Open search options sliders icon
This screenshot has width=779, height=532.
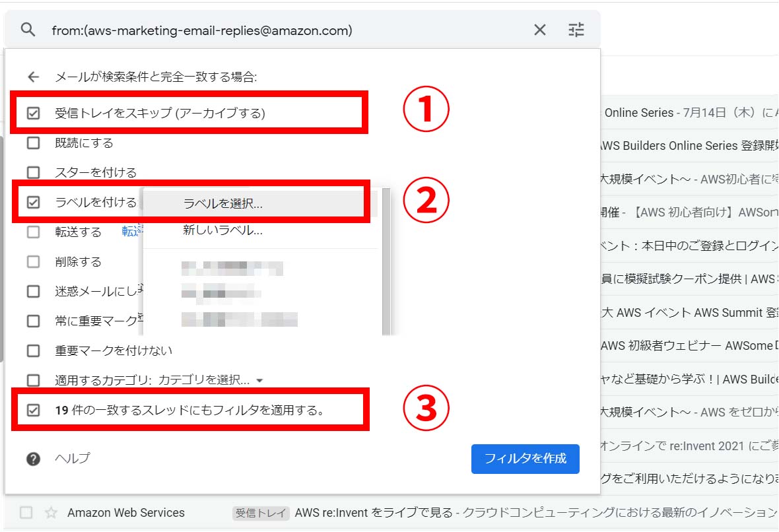tap(576, 30)
